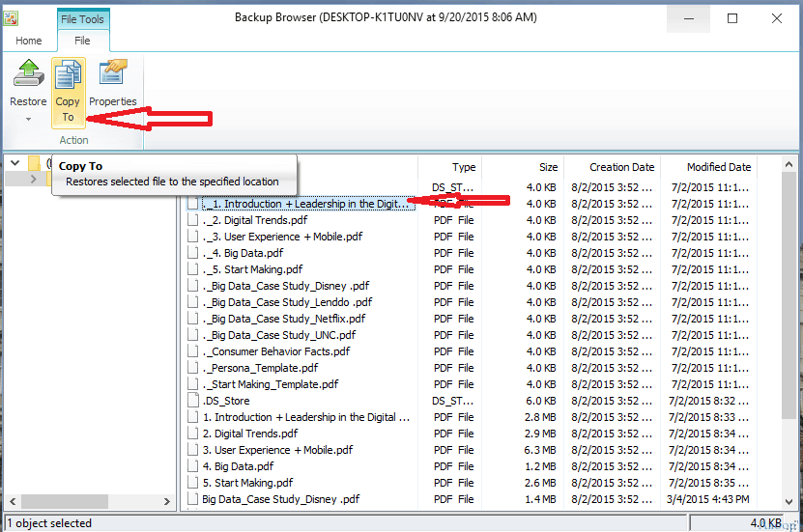The width and height of the screenshot is (803, 532).
Task: Click tree pane scroll left arrow
Action: [13, 501]
